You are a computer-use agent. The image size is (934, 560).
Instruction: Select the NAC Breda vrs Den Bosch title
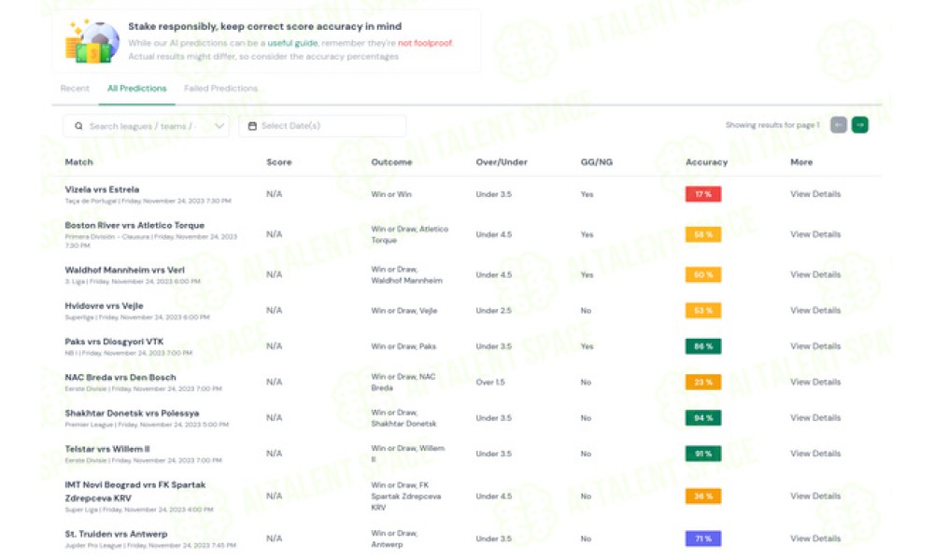pyautogui.click(x=120, y=377)
